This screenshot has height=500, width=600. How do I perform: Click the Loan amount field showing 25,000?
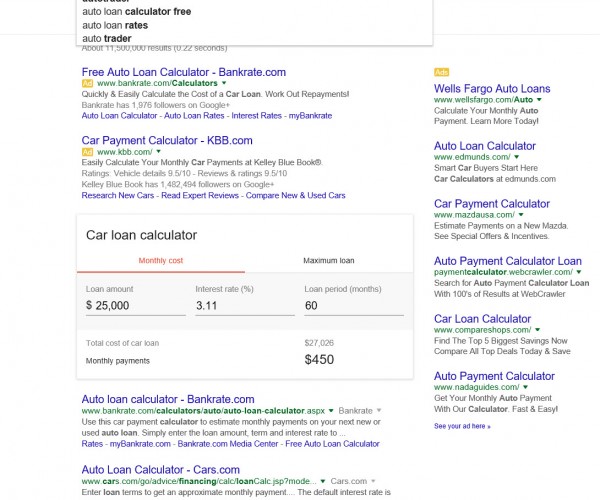point(136,306)
